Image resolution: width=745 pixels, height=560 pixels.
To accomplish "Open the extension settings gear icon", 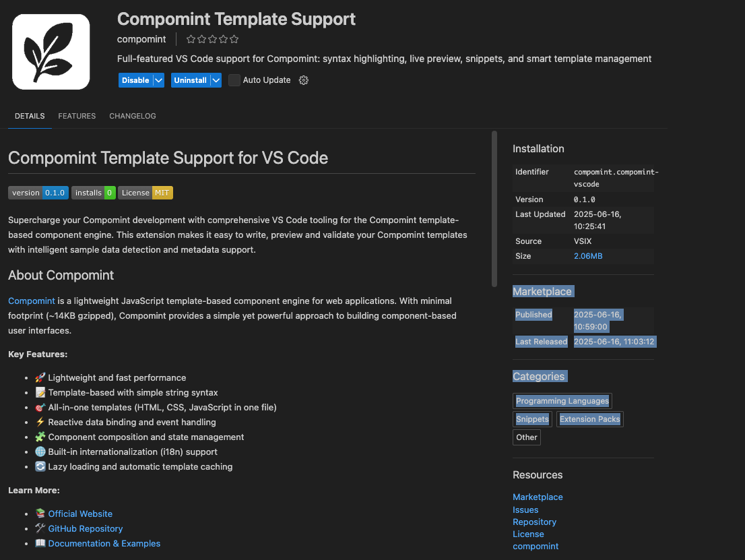I will click(x=303, y=80).
